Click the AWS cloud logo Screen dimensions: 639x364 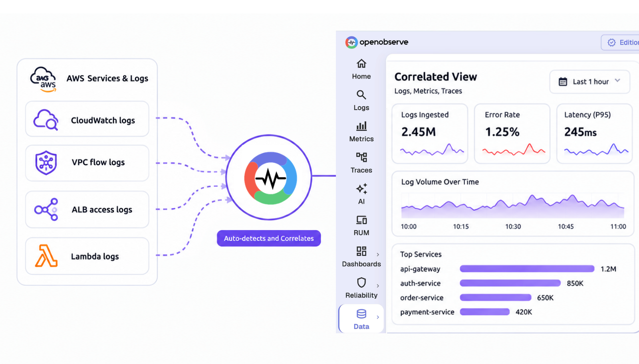(44, 79)
